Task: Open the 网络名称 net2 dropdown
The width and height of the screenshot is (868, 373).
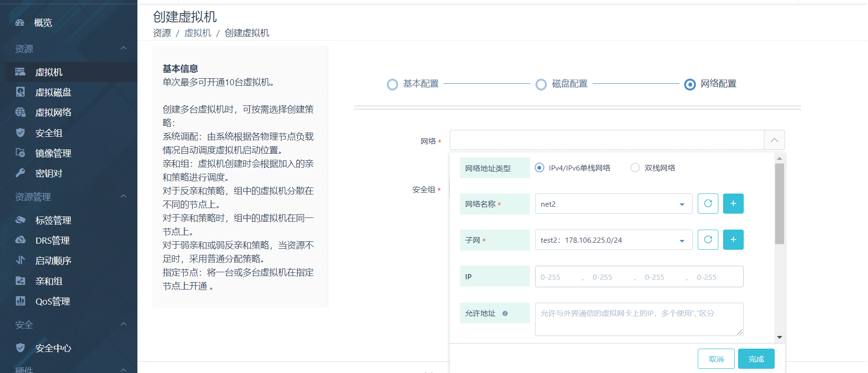Action: [613, 204]
